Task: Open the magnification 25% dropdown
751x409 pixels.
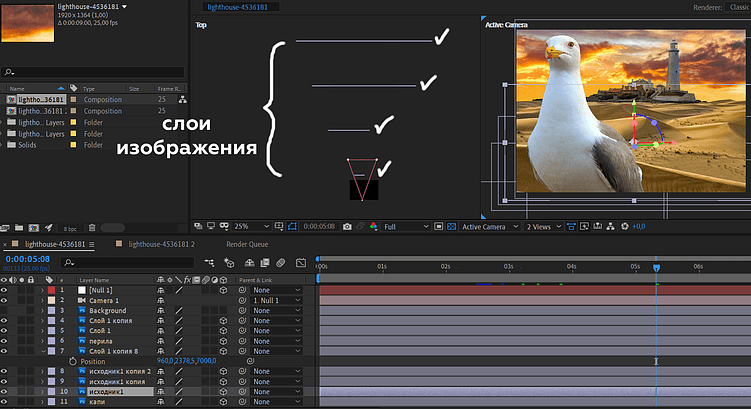Action: click(246, 227)
